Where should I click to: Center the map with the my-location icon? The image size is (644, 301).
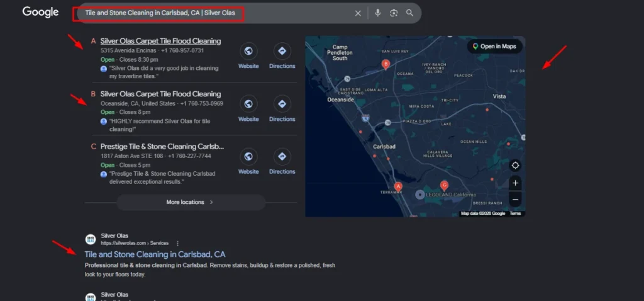click(x=515, y=166)
